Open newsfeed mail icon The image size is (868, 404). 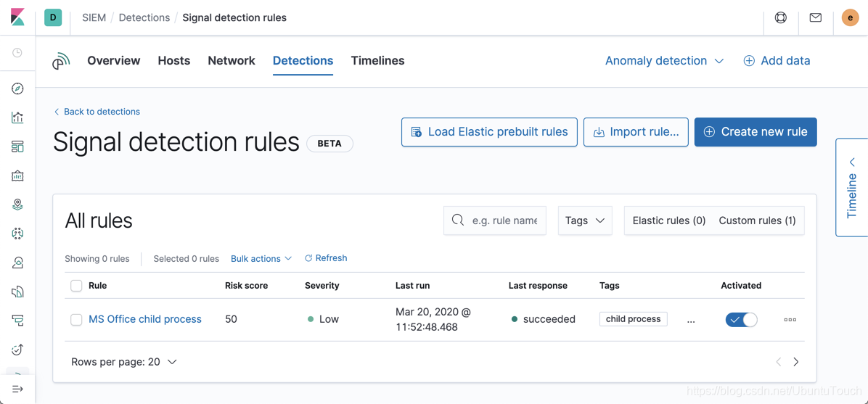click(816, 17)
